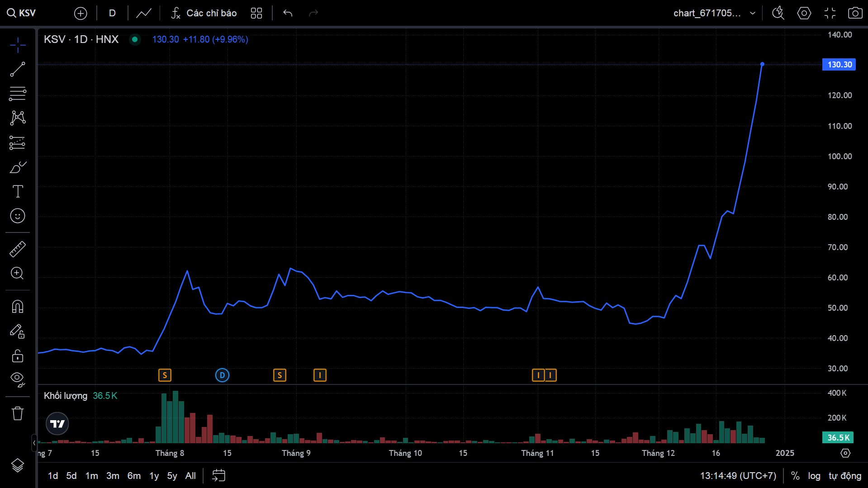Open quick search lightning icon
Viewport: 868px width, 488px height.
[778, 13]
